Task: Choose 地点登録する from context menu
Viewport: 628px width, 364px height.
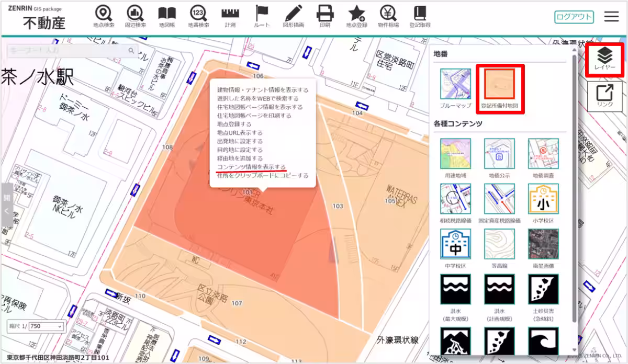Action: (x=234, y=124)
